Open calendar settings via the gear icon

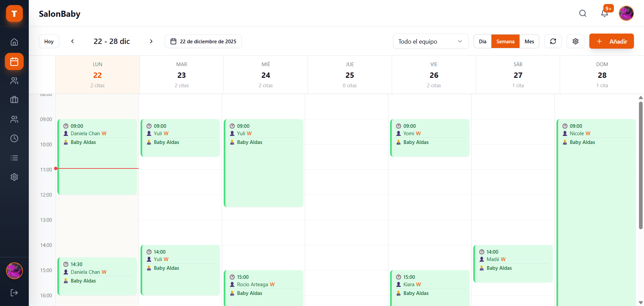pyautogui.click(x=575, y=41)
